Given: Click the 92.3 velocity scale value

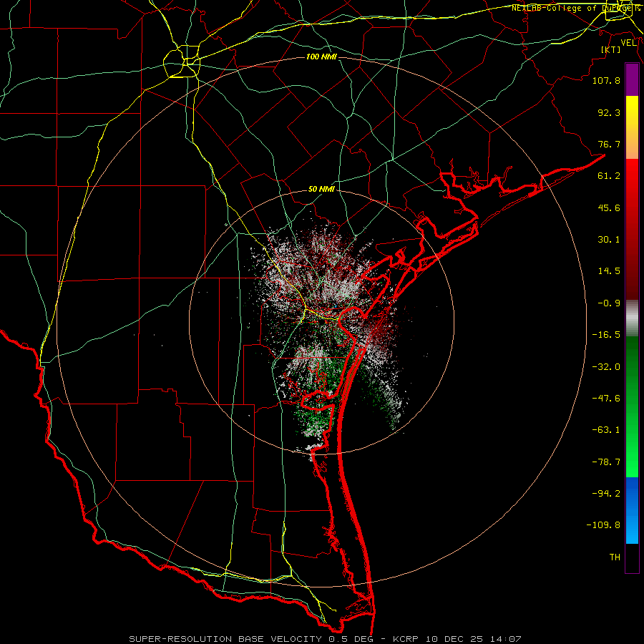Looking at the screenshot, I should (x=609, y=112).
